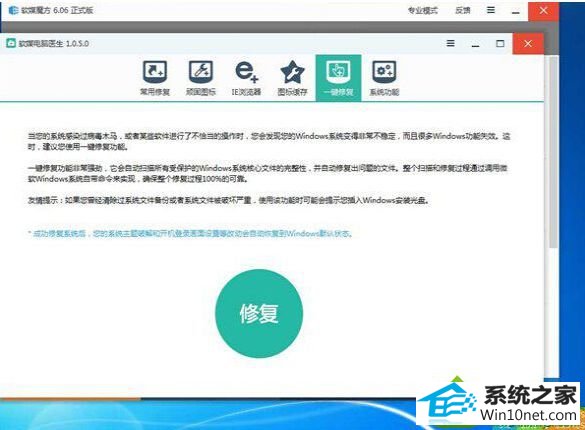
Task: Click 专业模式 in 软媒魔方 title bar
Action: (x=423, y=11)
